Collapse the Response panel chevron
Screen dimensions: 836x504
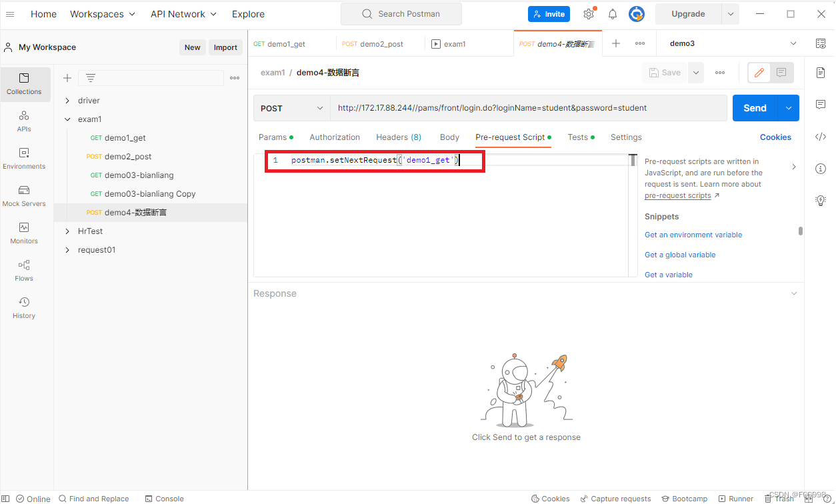coord(793,293)
